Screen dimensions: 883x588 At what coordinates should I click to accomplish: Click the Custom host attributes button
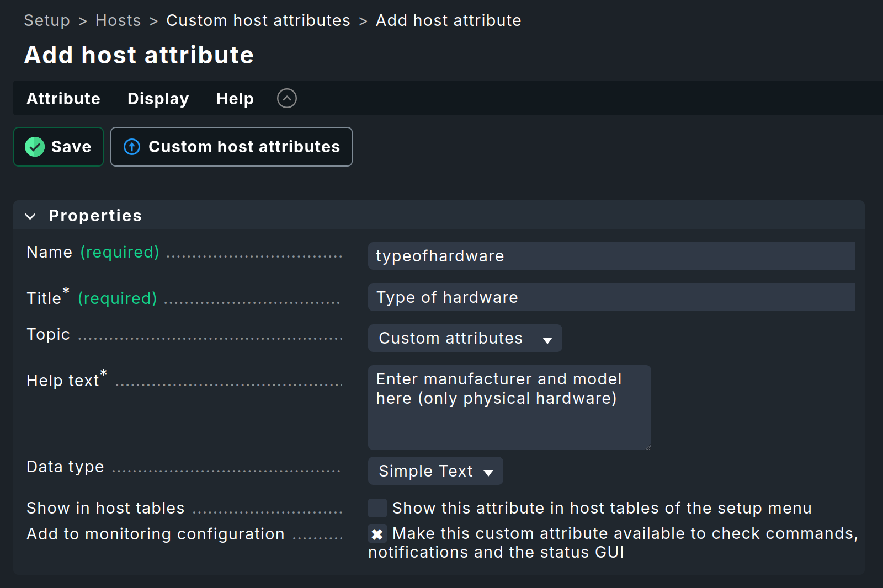pyautogui.click(x=232, y=147)
